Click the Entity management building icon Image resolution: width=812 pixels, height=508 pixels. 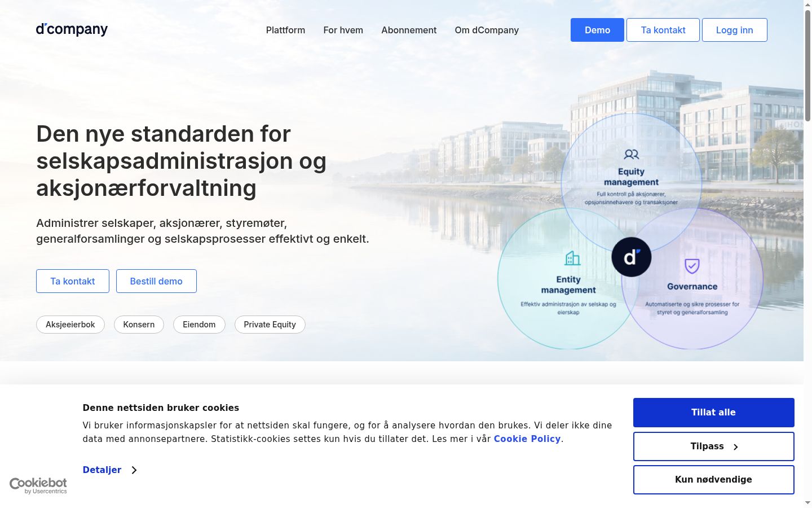[572, 258]
